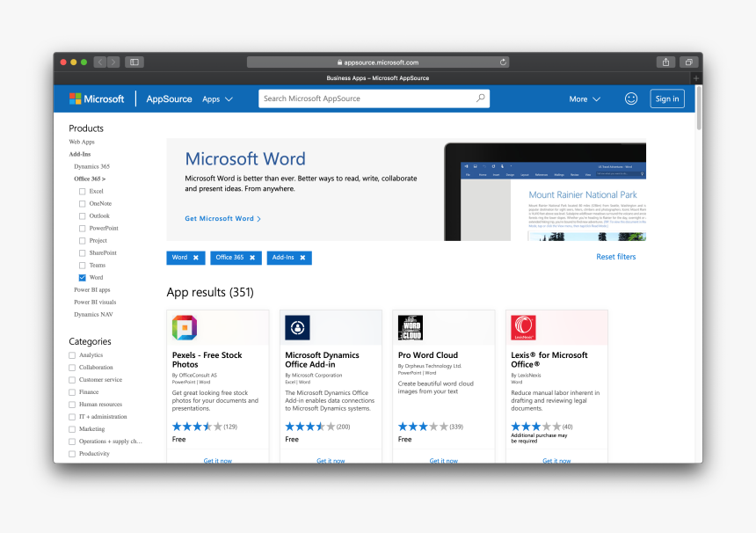The image size is (756, 533).
Task: Open Pexels - Free Stock Photos title
Action: click(207, 360)
